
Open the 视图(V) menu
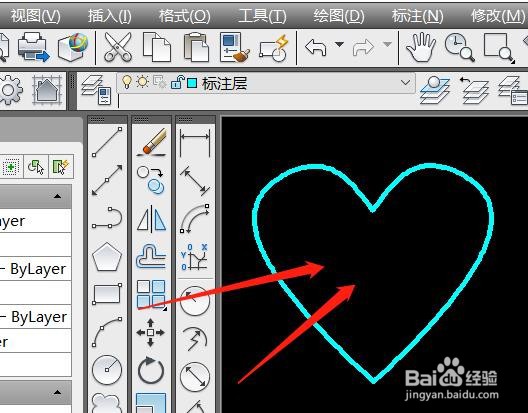[36, 16]
